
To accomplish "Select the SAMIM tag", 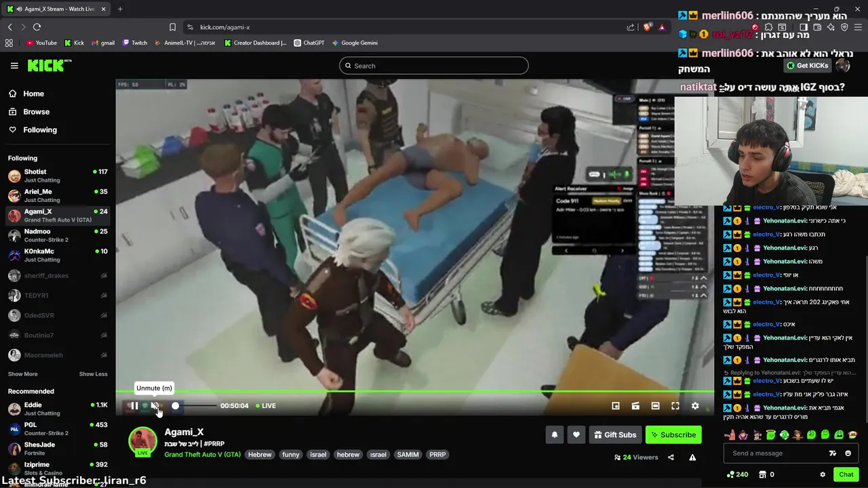I will click(408, 455).
